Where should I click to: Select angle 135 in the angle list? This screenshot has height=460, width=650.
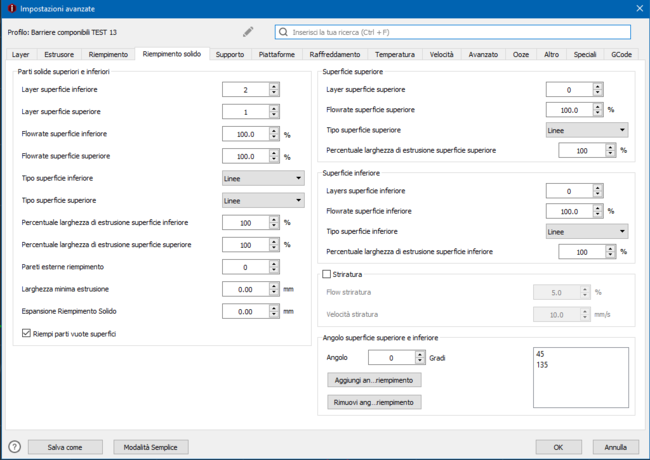click(x=545, y=365)
